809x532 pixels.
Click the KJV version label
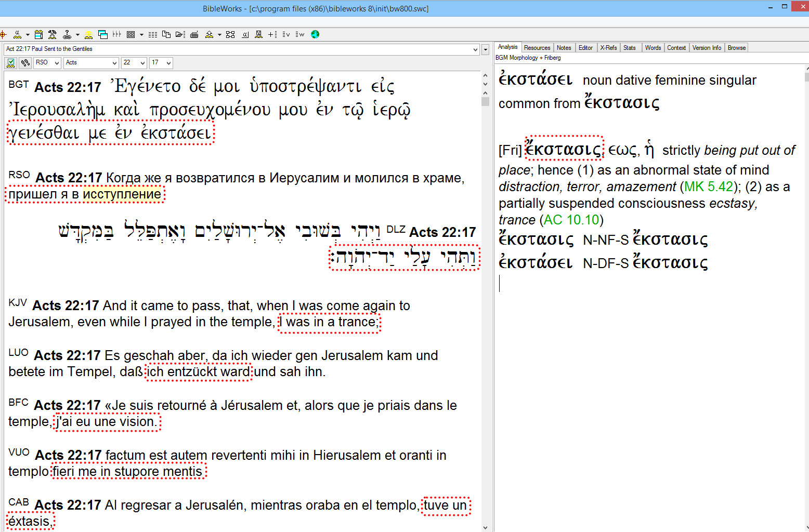coord(18,302)
